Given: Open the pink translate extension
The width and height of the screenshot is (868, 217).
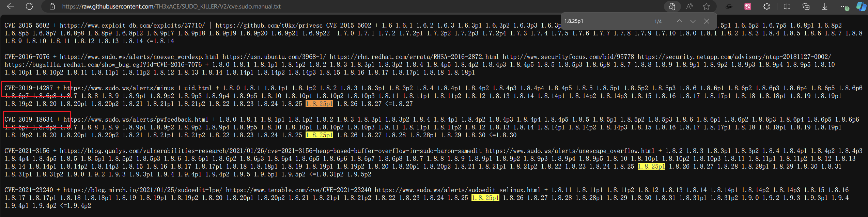Looking at the screenshot, I should click(x=748, y=6).
